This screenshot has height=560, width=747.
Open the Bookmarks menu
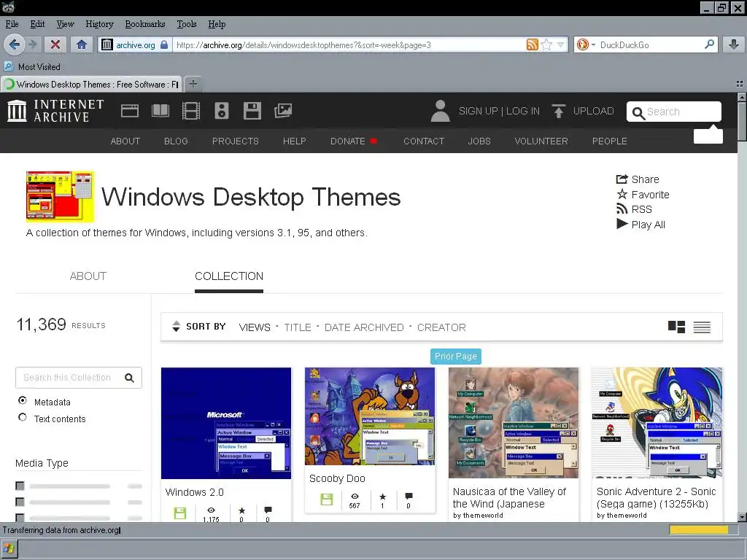pos(145,24)
